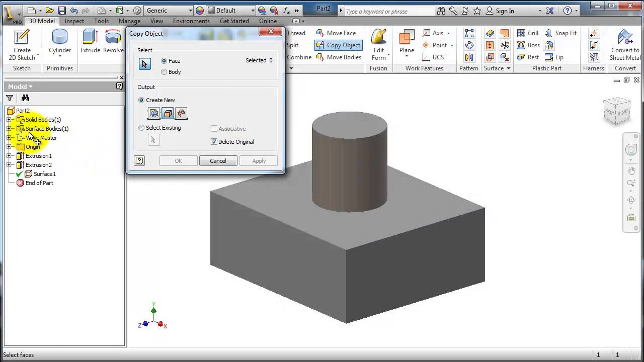Image resolution: width=644 pixels, height=362 pixels.
Task: Click the browser filter funnel icon
Action: 10,98
